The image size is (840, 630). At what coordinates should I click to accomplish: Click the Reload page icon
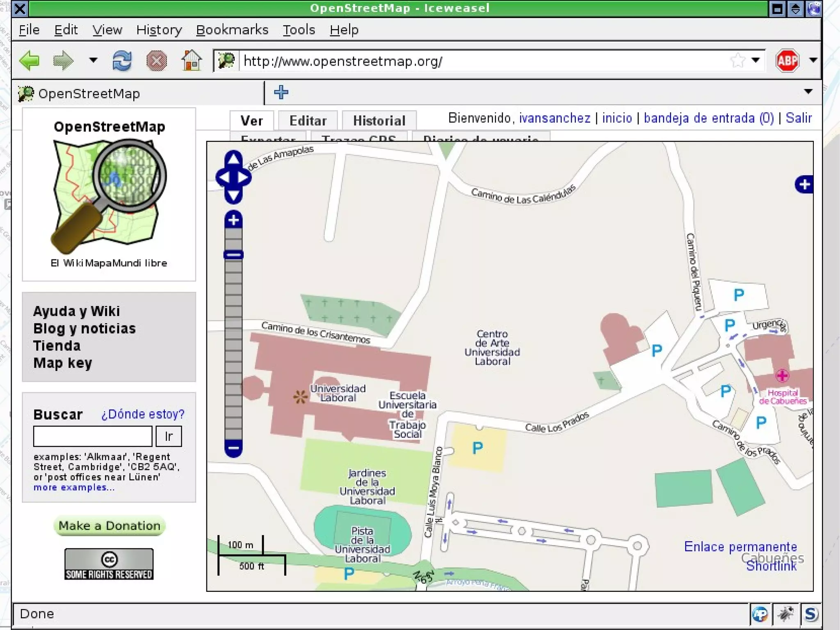pos(122,61)
